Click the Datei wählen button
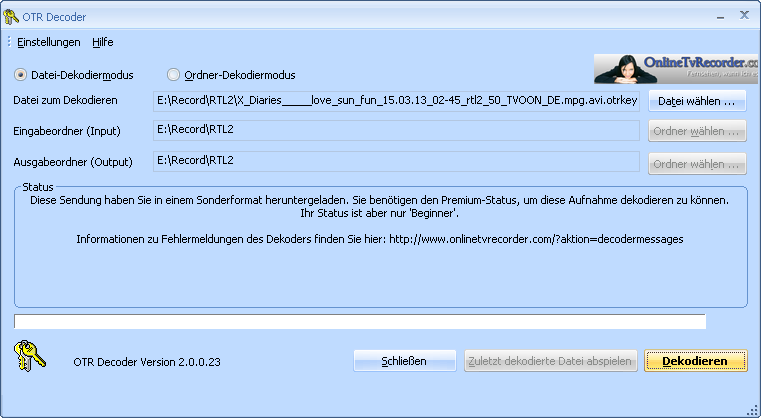This screenshot has width=761, height=418. pyautogui.click(x=697, y=101)
